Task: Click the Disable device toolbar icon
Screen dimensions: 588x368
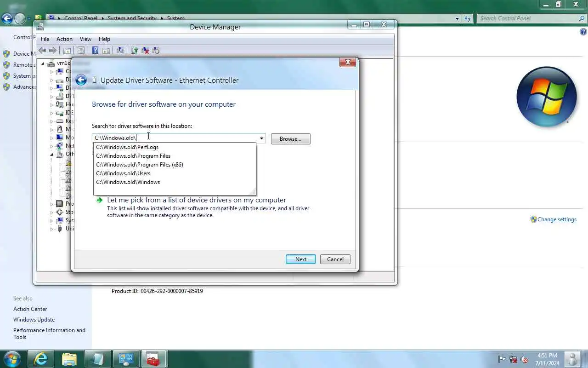Action: click(156, 51)
